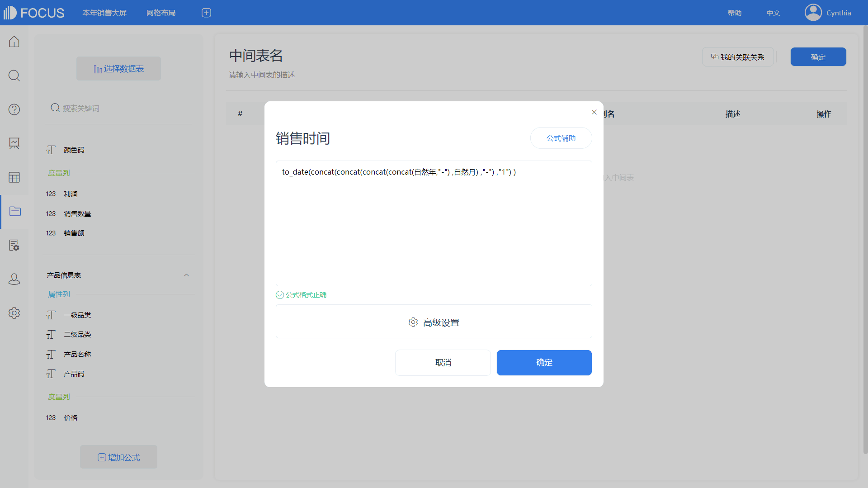The height and width of the screenshot is (488, 868).
Task: Click the 123 numeric icon beside 销售额
Action: pos(51,233)
